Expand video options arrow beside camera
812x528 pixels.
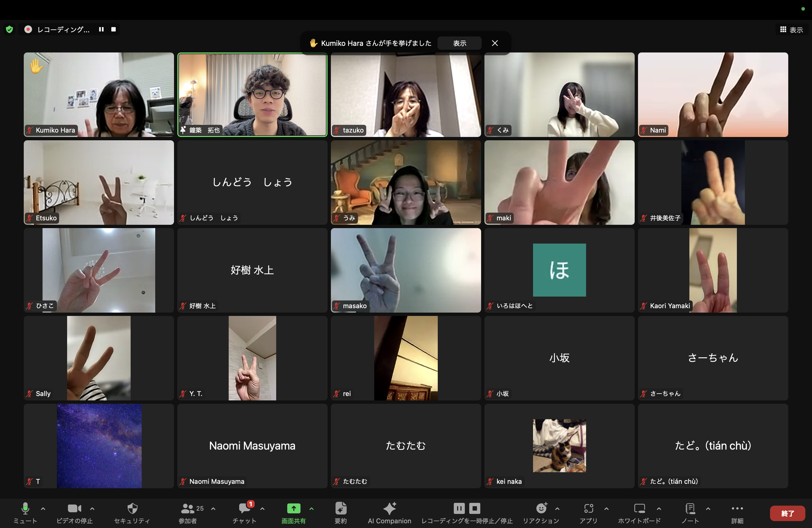click(x=92, y=509)
